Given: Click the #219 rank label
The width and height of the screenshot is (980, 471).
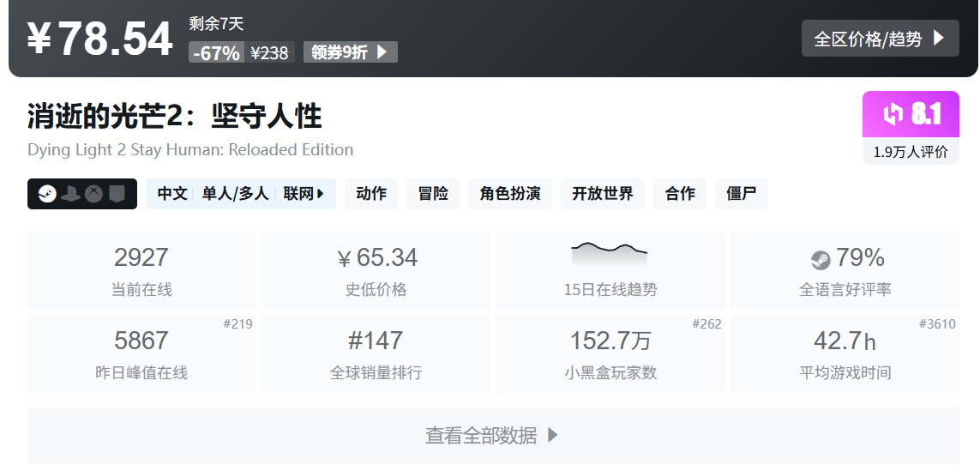Looking at the screenshot, I should click(237, 324).
